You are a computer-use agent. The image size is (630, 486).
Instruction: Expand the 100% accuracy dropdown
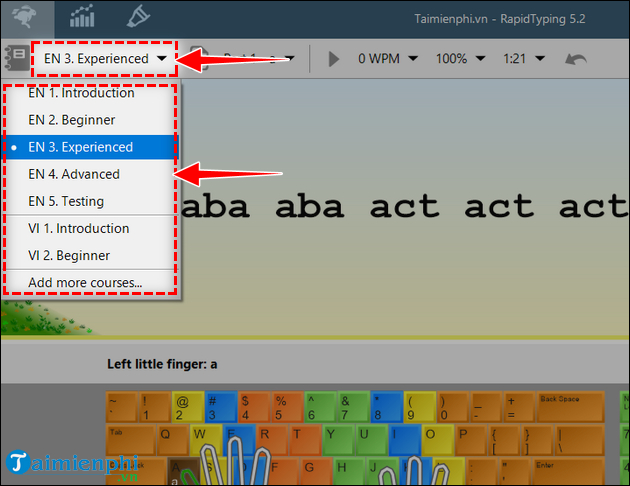(460, 59)
